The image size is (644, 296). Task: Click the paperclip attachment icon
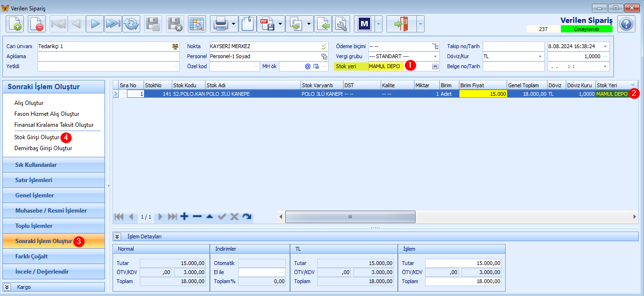(247, 24)
